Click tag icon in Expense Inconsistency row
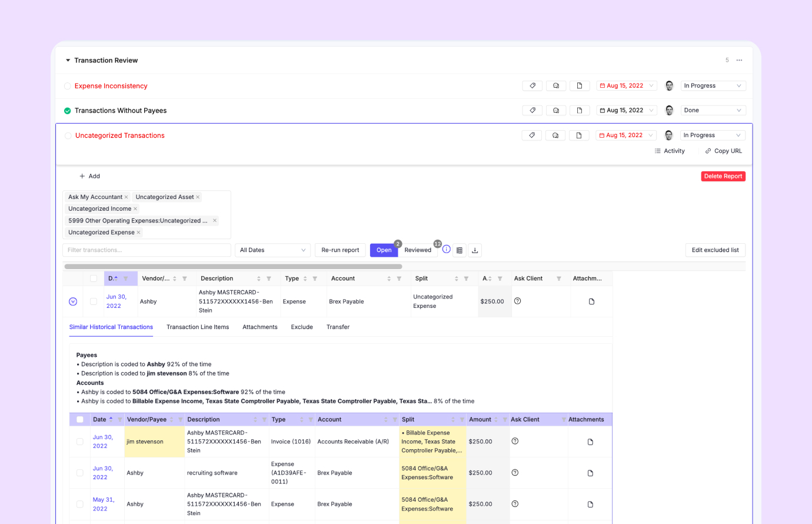The width and height of the screenshot is (812, 524). 533,86
